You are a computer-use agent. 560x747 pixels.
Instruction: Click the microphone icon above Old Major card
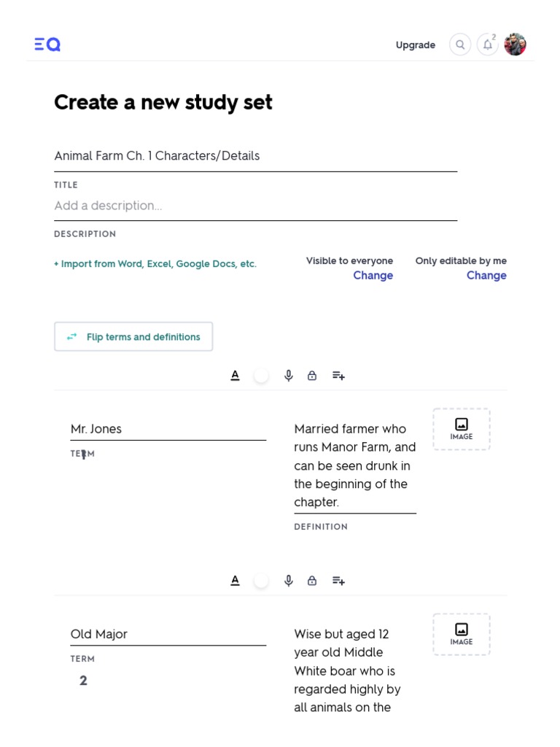289,581
